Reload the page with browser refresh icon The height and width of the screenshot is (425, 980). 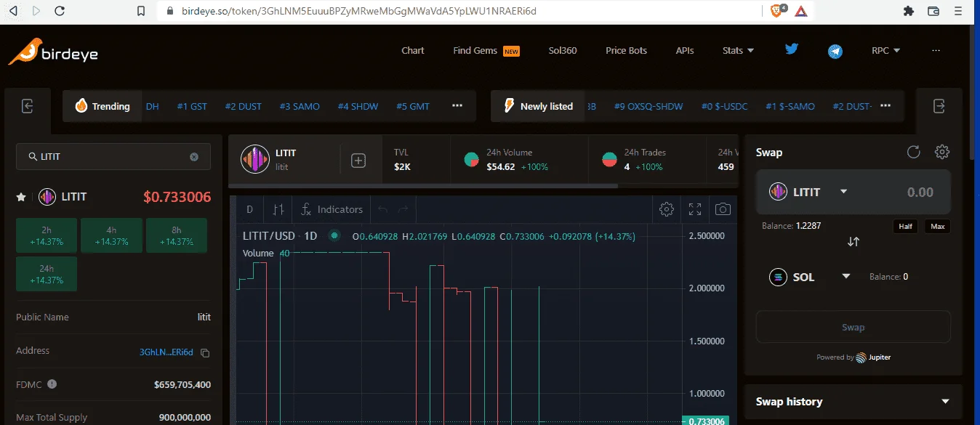click(60, 11)
